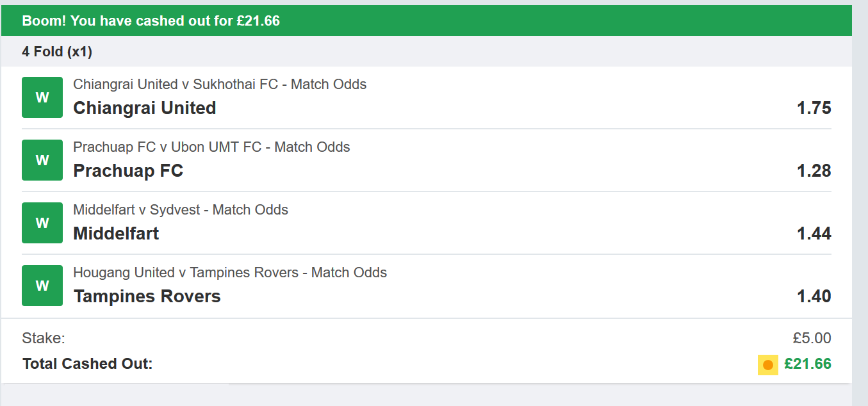Screen dimensions: 868x406
Task: Click the £5.00 stake amount
Action: pos(812,338)
